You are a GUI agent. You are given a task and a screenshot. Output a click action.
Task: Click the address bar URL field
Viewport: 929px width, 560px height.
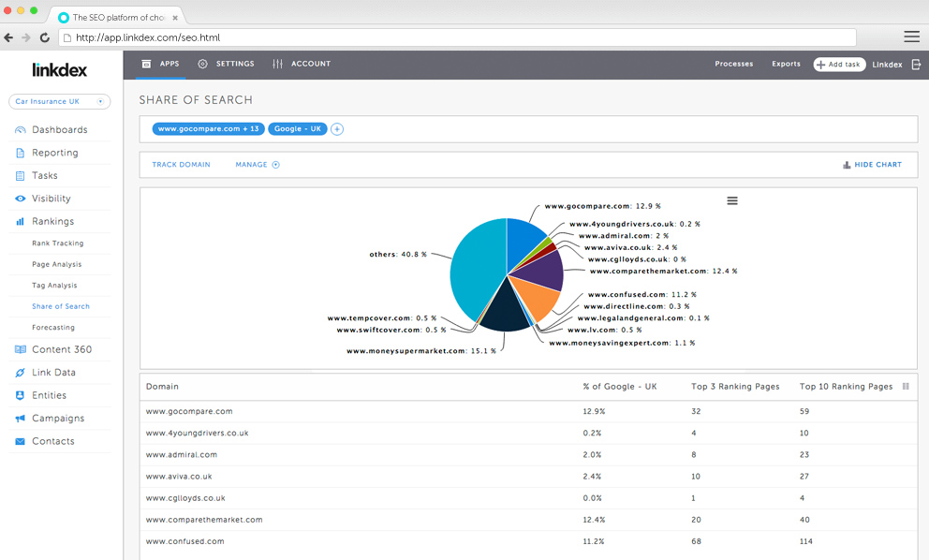point(457,37)
